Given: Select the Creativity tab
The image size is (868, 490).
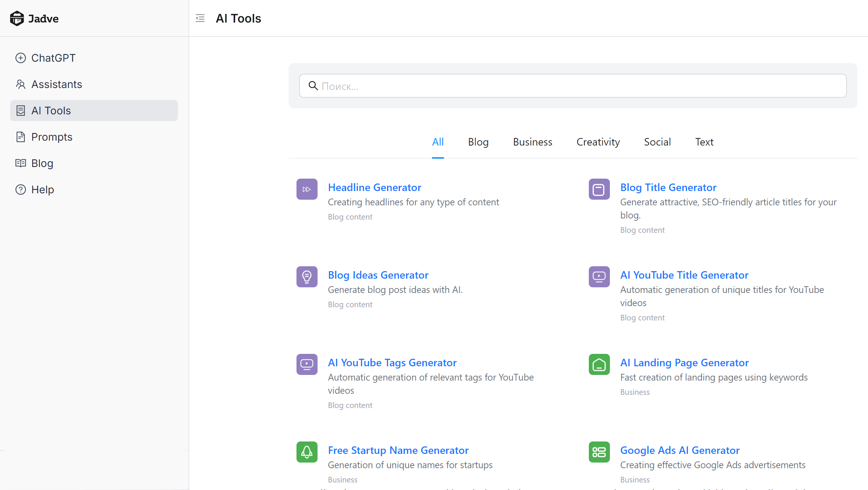Looking at the screenshot, I should click(598, 142).
